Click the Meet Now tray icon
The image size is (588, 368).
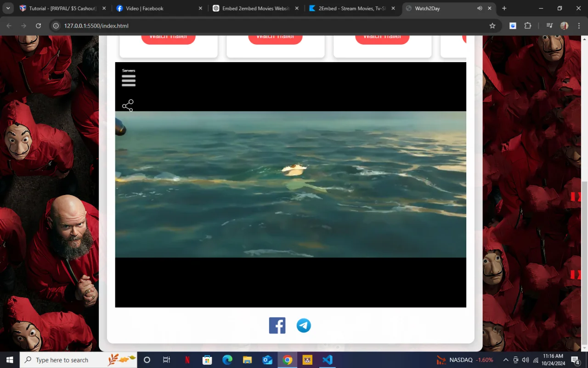[516, 360]
